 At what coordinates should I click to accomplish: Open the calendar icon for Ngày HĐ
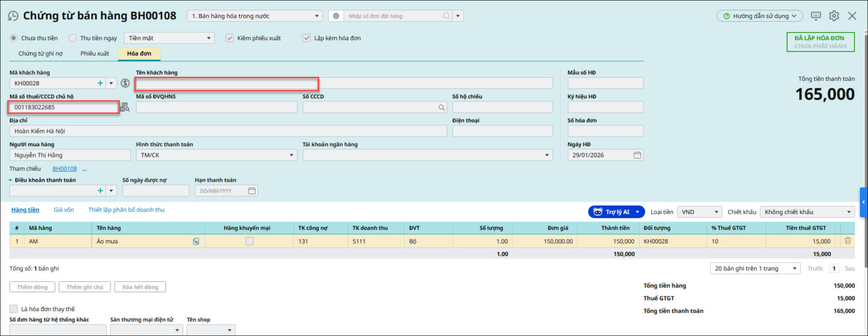(x=637, y=155)
